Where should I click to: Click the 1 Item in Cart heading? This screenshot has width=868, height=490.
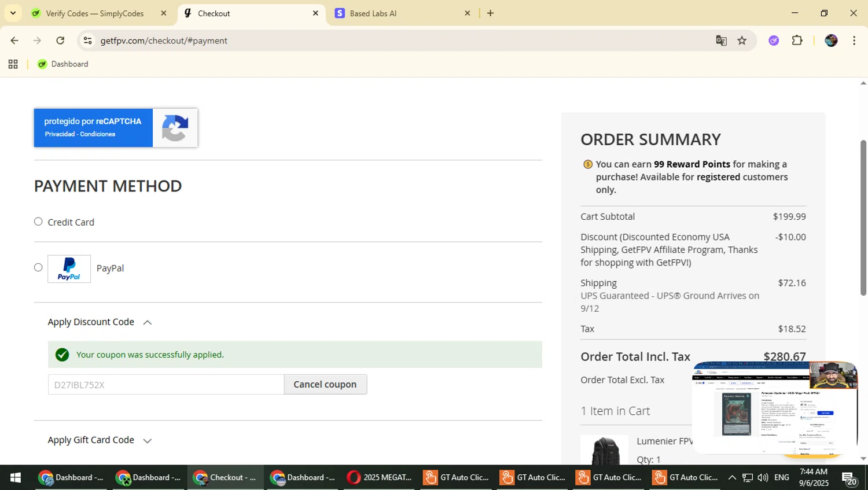(x=615, y=411)
